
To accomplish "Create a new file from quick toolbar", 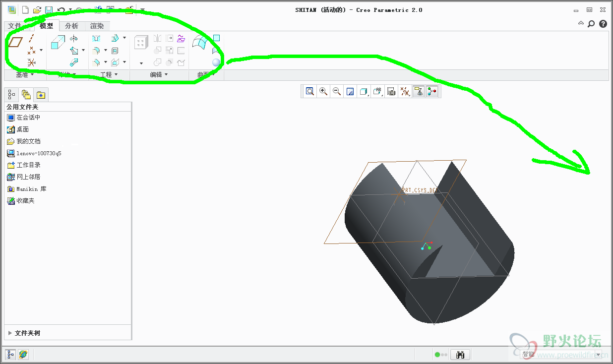I will 25,9.
